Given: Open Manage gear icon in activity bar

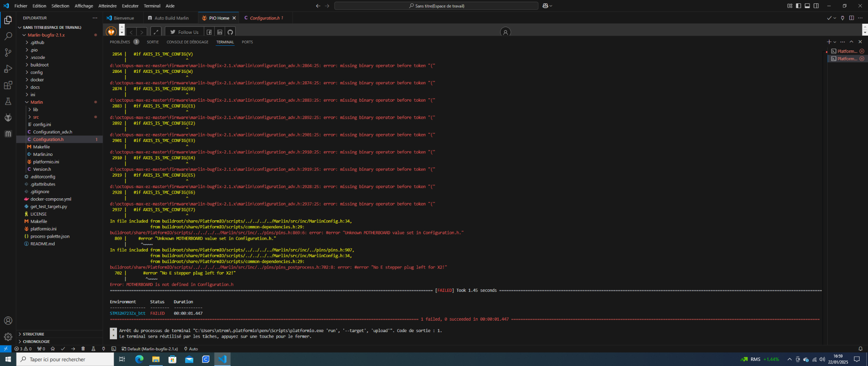Looking at the screenshot, I should tap(8, 337).
